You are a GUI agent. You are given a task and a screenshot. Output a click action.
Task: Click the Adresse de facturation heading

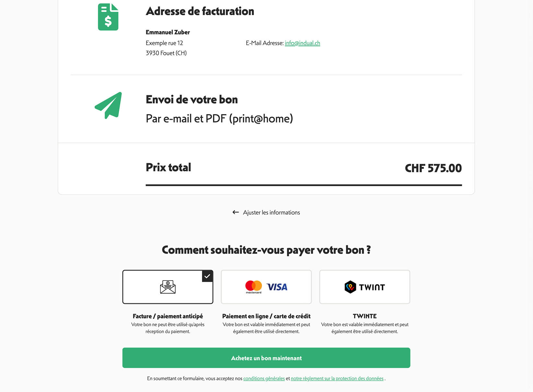pos(200,11)
